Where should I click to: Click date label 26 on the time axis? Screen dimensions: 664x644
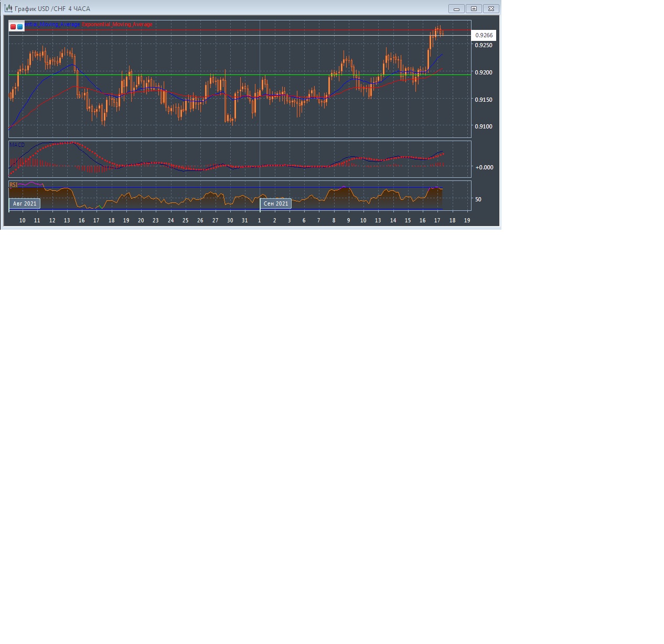point(200,220)
